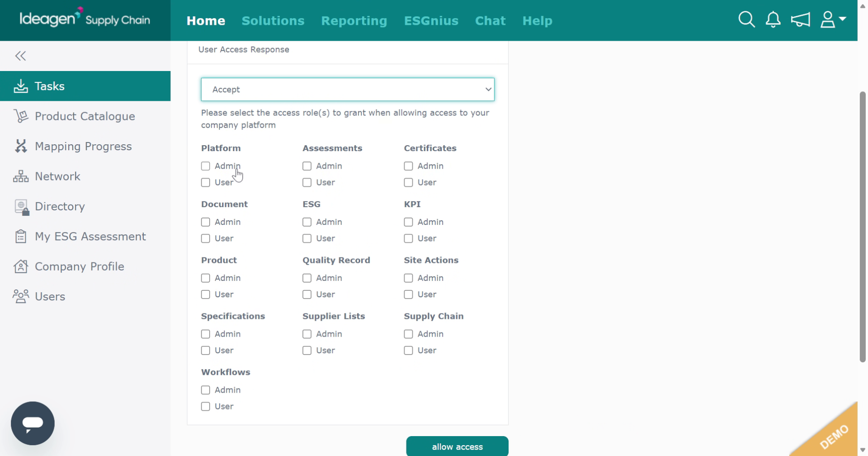Click the Directory icon
The height and width of the screenshot is (456, 868).
coord(22,207)
